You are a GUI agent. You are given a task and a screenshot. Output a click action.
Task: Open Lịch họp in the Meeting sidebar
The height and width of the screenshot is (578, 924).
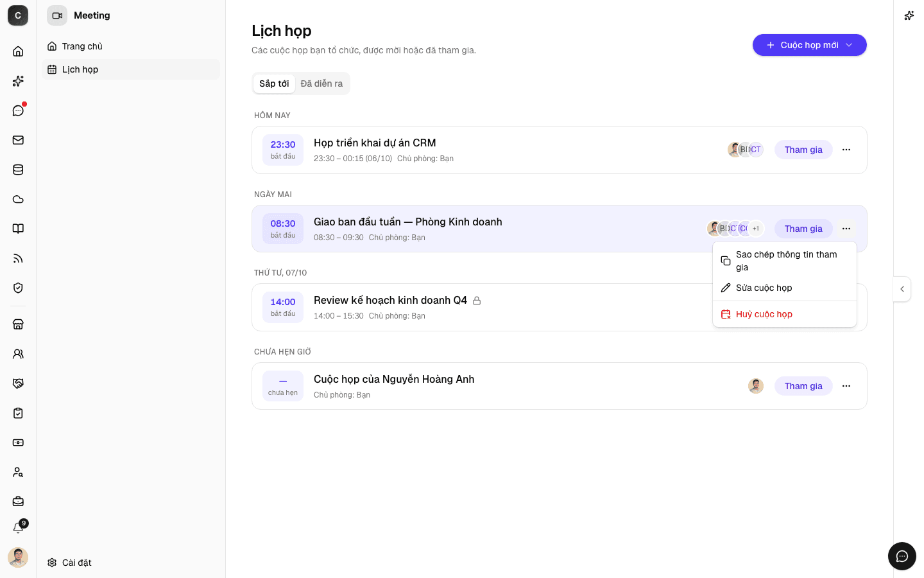(x=131, y=69)
